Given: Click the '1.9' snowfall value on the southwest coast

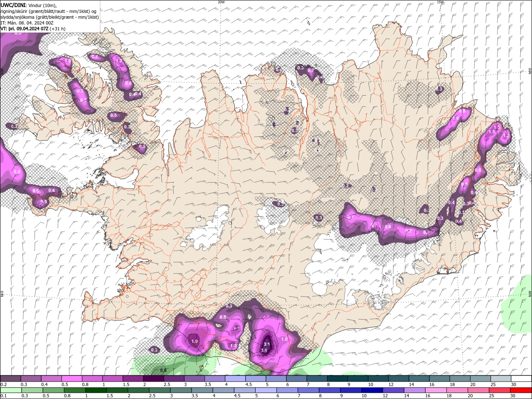Looking at the screenshot, I should (x=195, y=341).
